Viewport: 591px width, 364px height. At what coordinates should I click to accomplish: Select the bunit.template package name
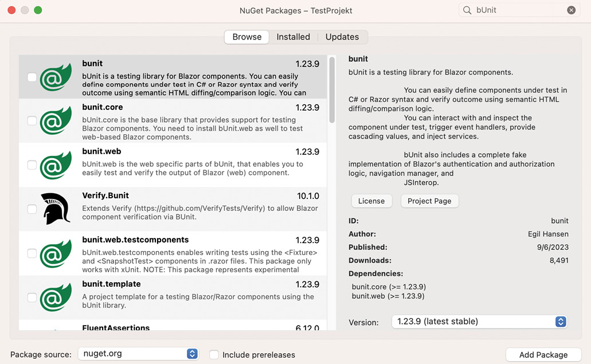pyautogui.click(x=112, y=284)
